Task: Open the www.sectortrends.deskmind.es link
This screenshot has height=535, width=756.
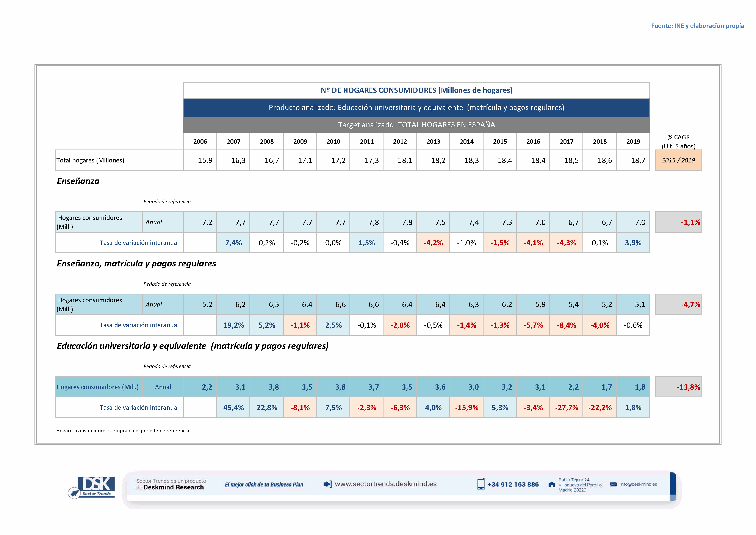Action: 386,484
